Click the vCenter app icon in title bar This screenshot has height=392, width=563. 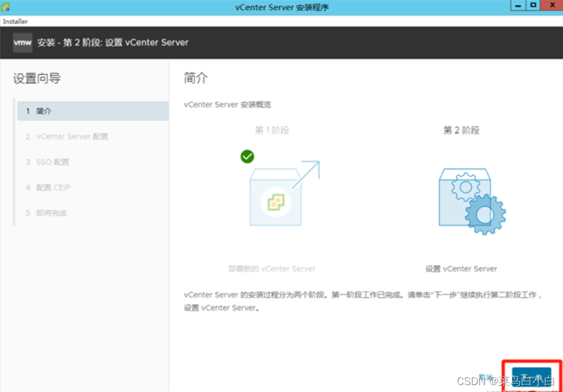click(5, 6)
